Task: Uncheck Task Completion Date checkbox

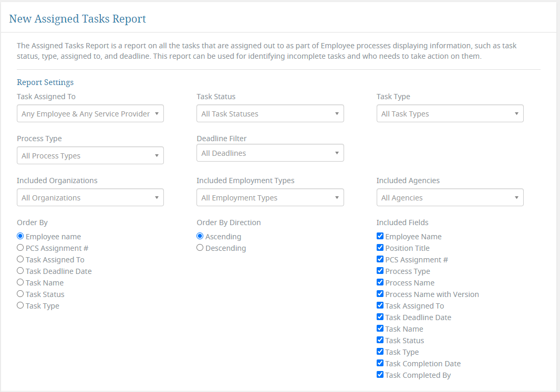Action: point(380,363)
